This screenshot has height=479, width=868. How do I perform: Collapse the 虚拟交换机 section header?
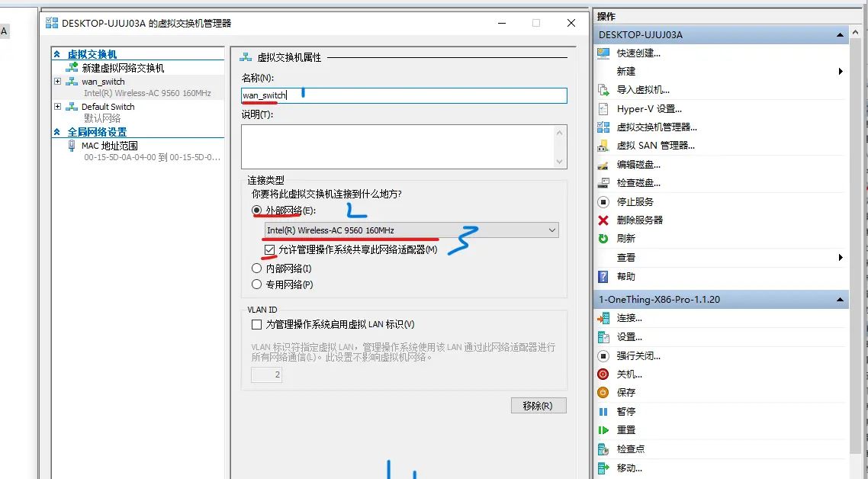coord(57,54)
